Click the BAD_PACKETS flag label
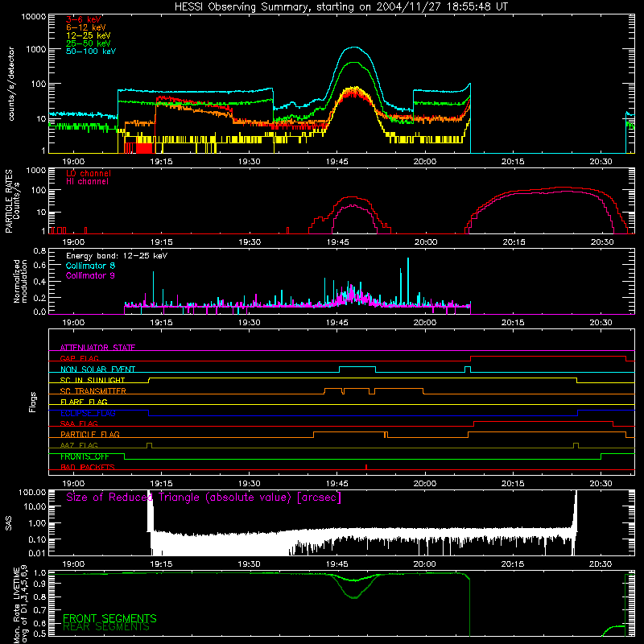This screenshot has height=644, width=644. click(88, 467)
